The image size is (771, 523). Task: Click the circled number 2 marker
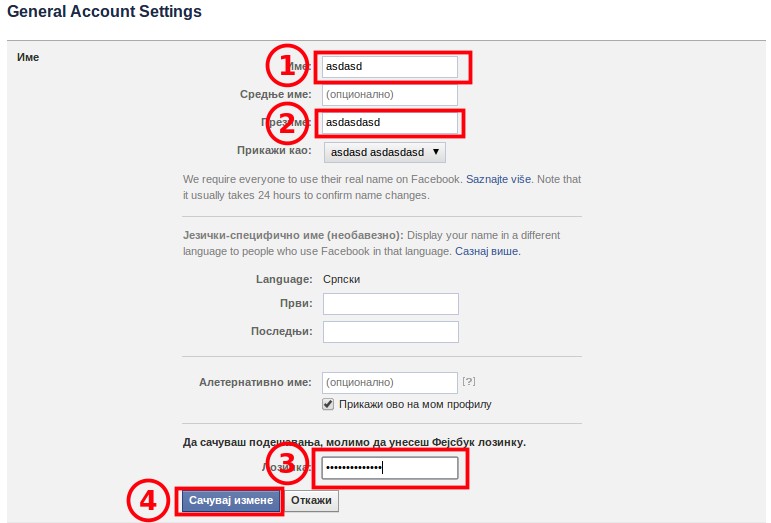pos(287,124)
